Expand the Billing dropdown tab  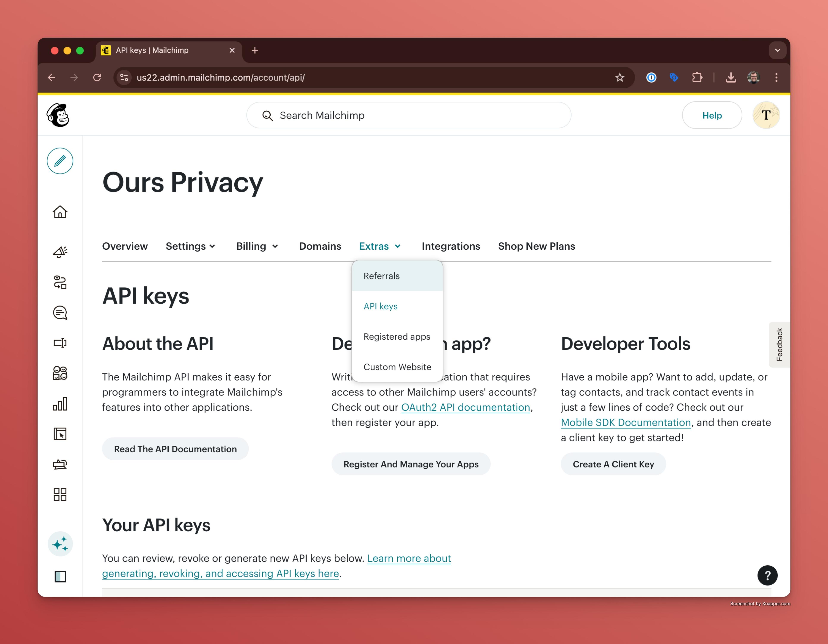(x=257, y=246)
